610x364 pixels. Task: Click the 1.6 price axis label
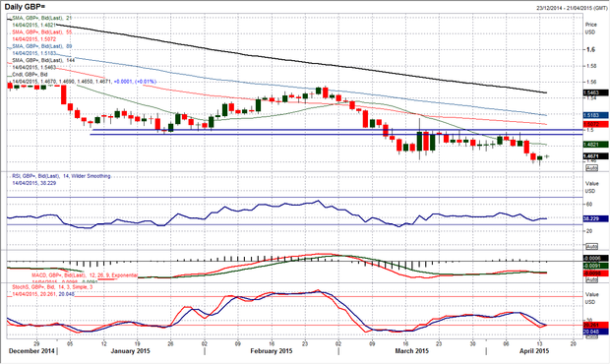tap(591, 49)
